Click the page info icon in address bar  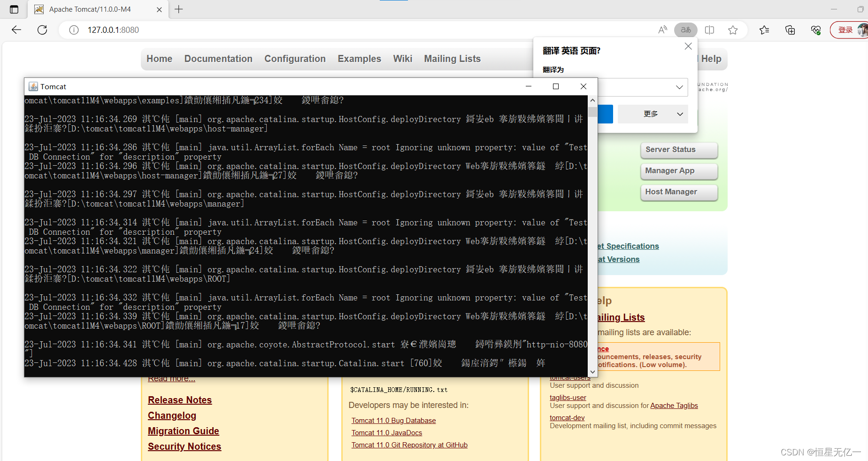[74, 30]
